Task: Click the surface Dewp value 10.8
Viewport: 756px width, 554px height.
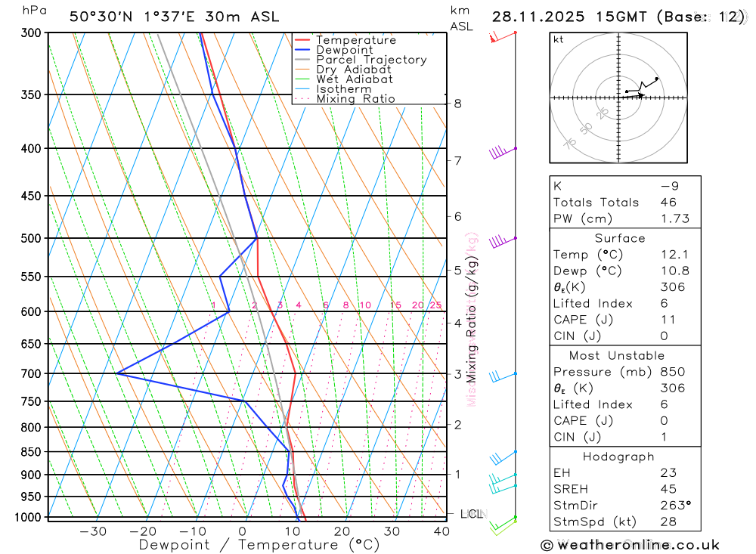Action: [x=675, y=271]
